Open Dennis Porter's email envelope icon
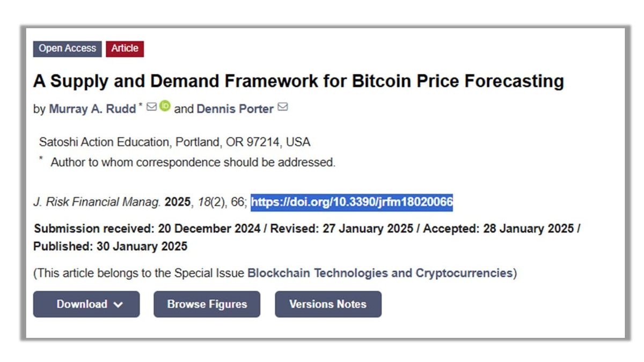Screen dimensions: 644x362 (283, 106)
